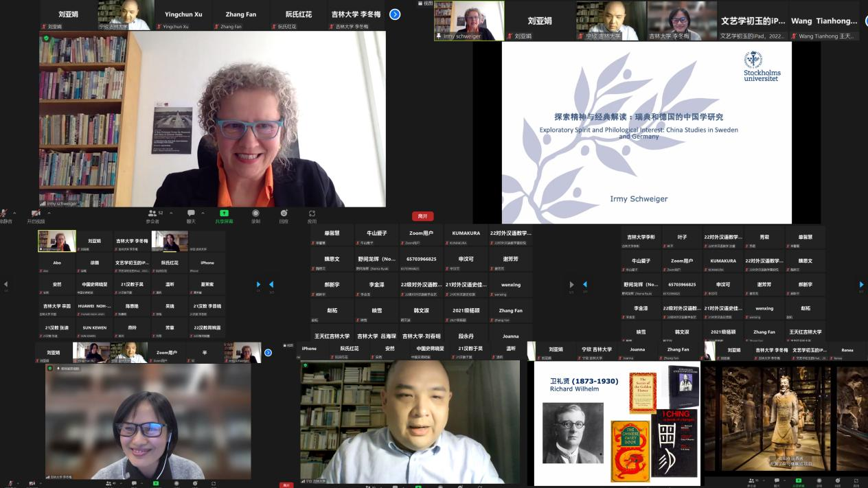Open the Apps icon in the toolbar

coord(312,213)
